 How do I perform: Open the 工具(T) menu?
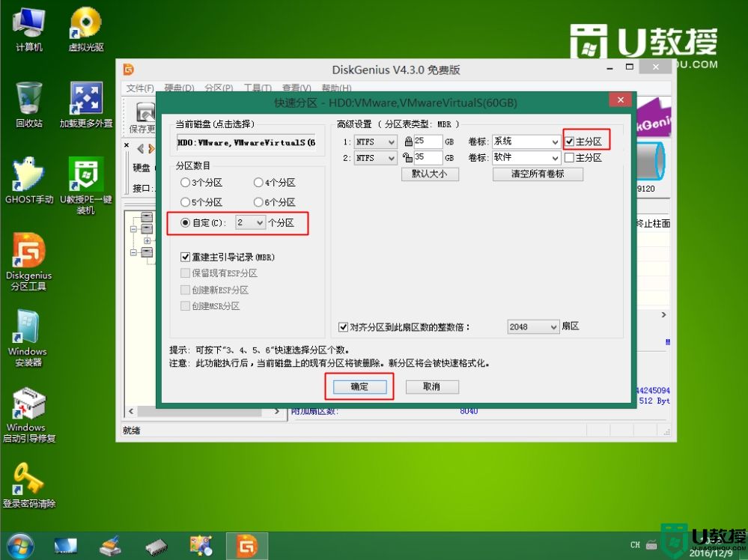pyautogui.click(x=258, y=88)
